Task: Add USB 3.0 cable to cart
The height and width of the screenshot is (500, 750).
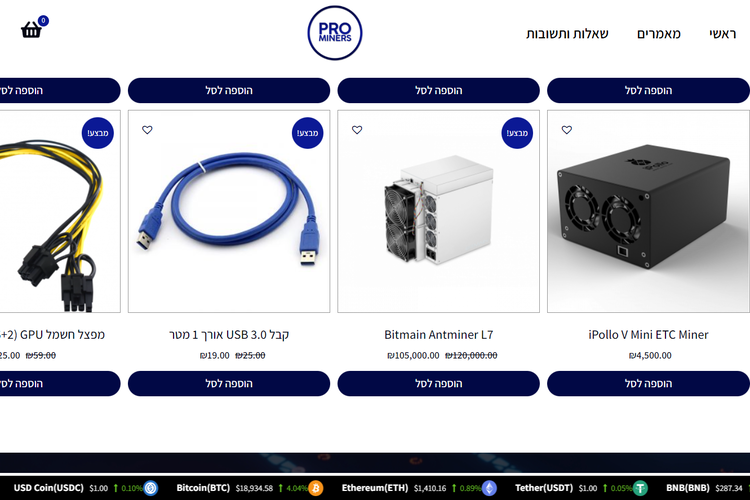Action: tap(229, 383)
